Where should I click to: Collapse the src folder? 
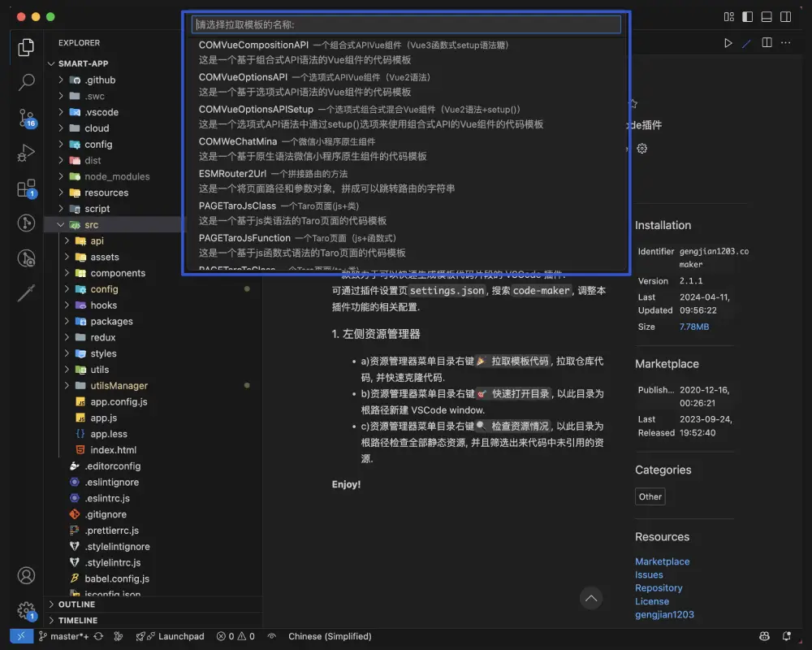91,225
